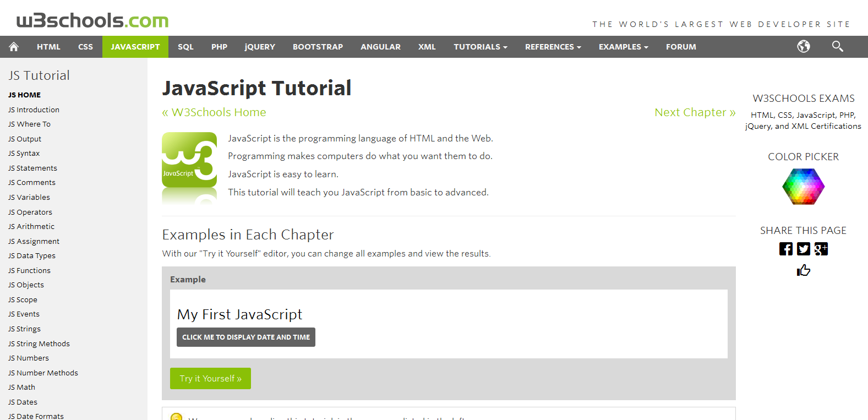The height and width of the screenshot is (420, 868).
Task: Open the SQL tab in navbar
Action: (185, 47)
